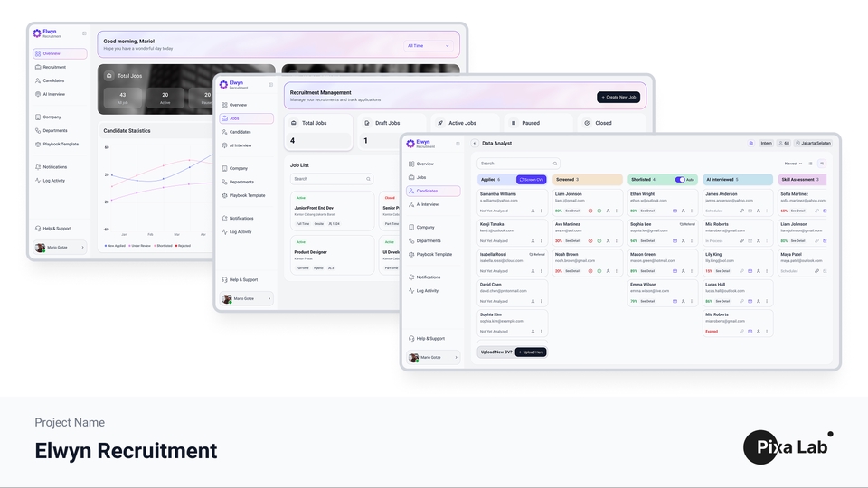The height and width of the screenshot is (488, 868).
Task: Open the Newest sort dropdown
Action: (x=793, y=164)
